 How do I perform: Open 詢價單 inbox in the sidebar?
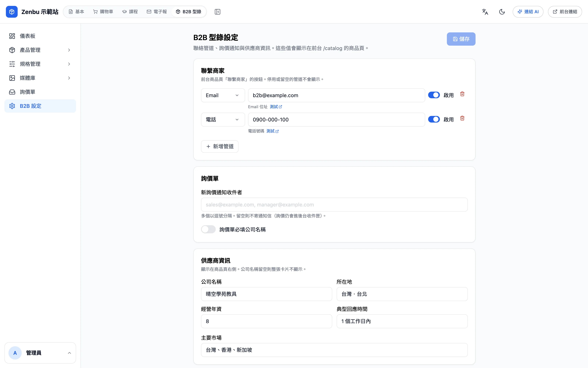[40, 92]
